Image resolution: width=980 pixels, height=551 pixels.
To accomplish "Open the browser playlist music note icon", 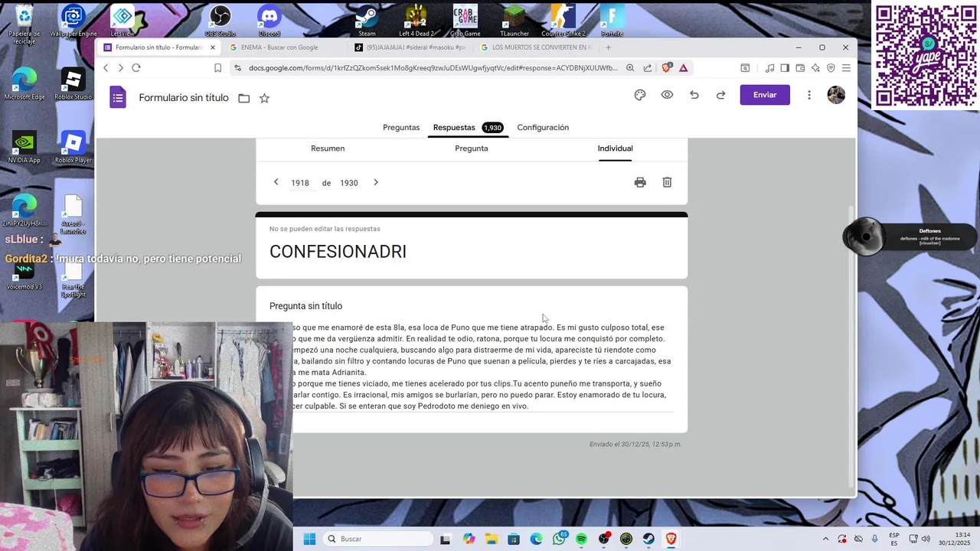I will coord(769,68).
